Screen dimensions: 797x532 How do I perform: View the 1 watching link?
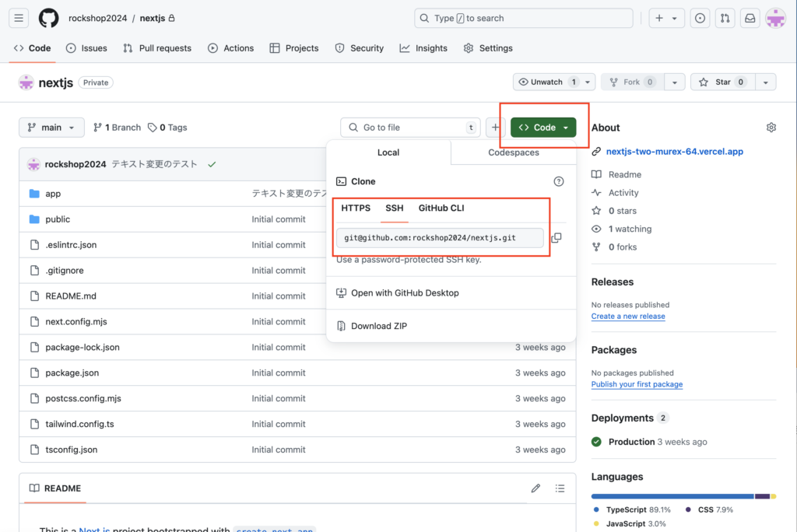(630, 229)
